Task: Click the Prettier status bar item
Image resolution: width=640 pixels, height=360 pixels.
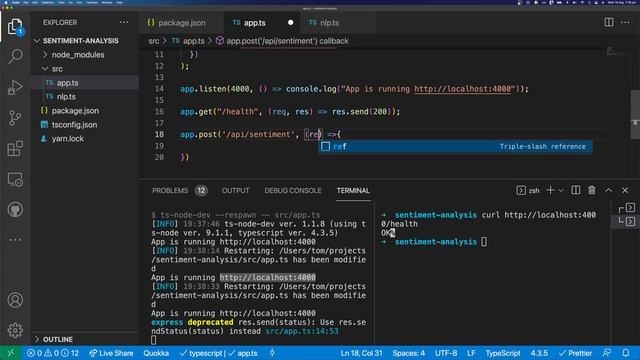Action: coord(575,353)
